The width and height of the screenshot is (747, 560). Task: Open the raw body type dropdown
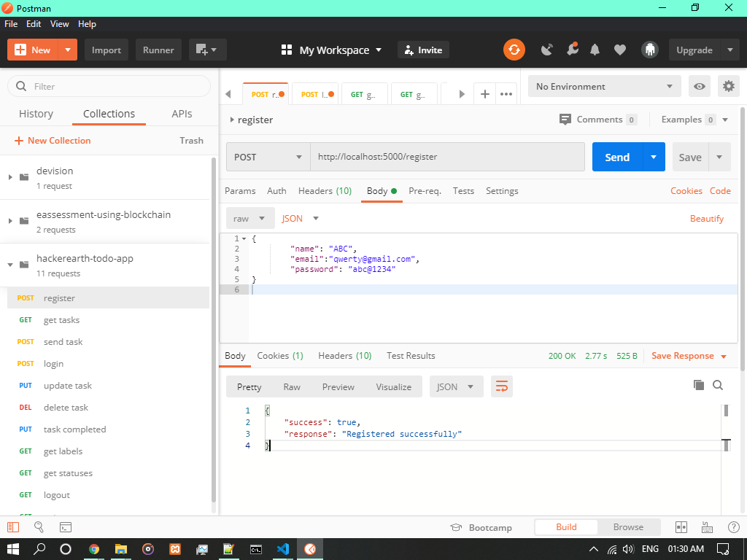[250, 219]
